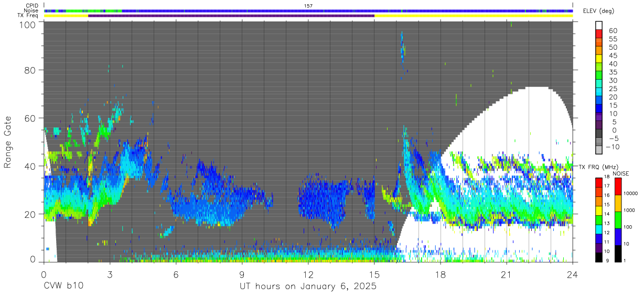644x297 pixels.
Task: Click the '55' elevation legend tick label
Action: [x=612, y=39]
